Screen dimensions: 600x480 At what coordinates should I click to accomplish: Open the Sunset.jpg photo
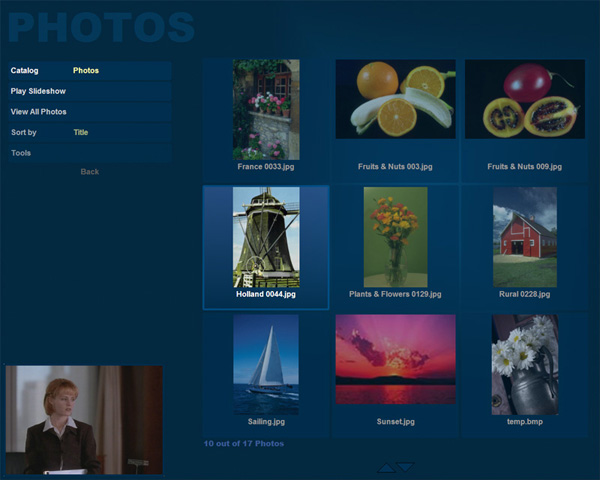(x=395, y=359)
